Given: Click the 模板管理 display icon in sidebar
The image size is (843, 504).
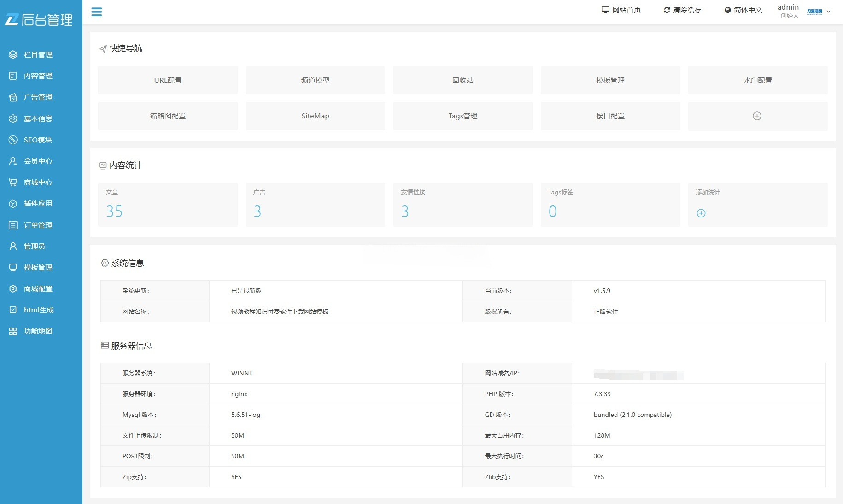Looking at the screenshot, I should [12, 268].
